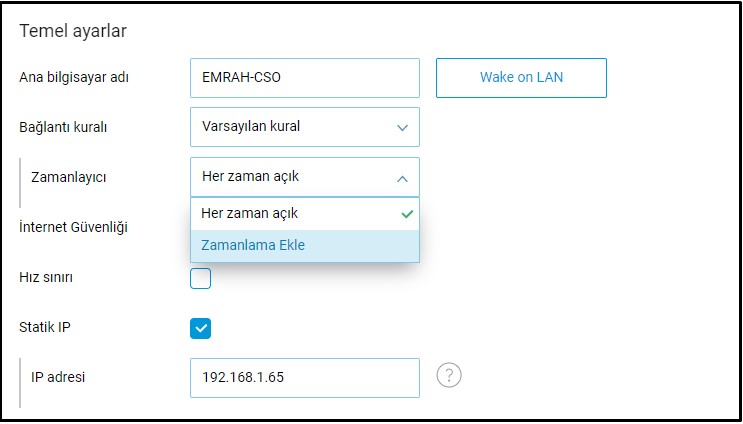Click the Zamanlayıcı label text
The image size is (743, 424).
[69, 177]
